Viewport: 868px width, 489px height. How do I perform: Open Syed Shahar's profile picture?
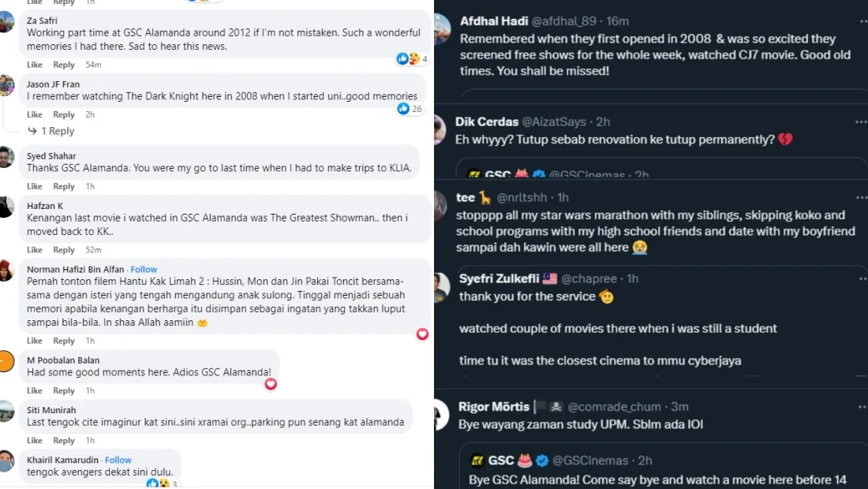pos(6,157)
